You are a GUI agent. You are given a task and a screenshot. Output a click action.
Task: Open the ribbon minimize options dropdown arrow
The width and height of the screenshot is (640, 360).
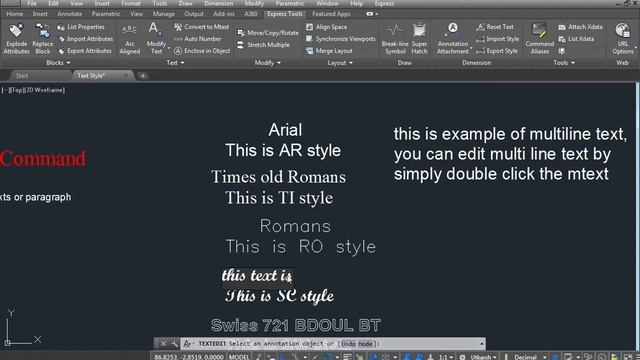377,14
